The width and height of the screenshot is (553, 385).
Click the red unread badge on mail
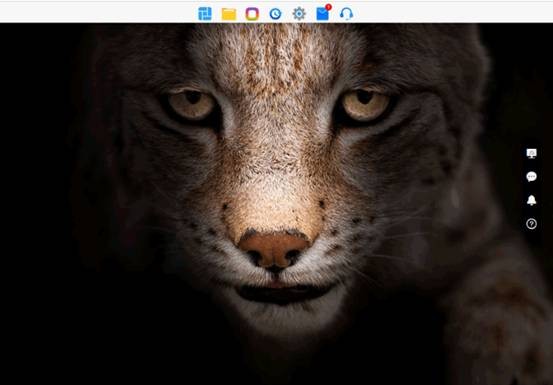tap(328, 7)
